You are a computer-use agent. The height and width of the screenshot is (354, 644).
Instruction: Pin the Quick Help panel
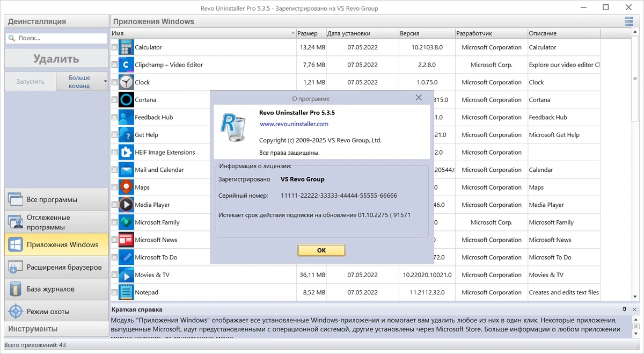pyautogui.click(x=624, y=309)
